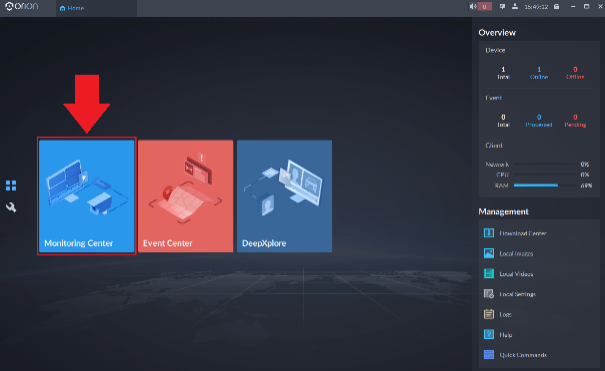
Task: Click the Total device count
Action: pyautogui.click(x=503, y=73)
